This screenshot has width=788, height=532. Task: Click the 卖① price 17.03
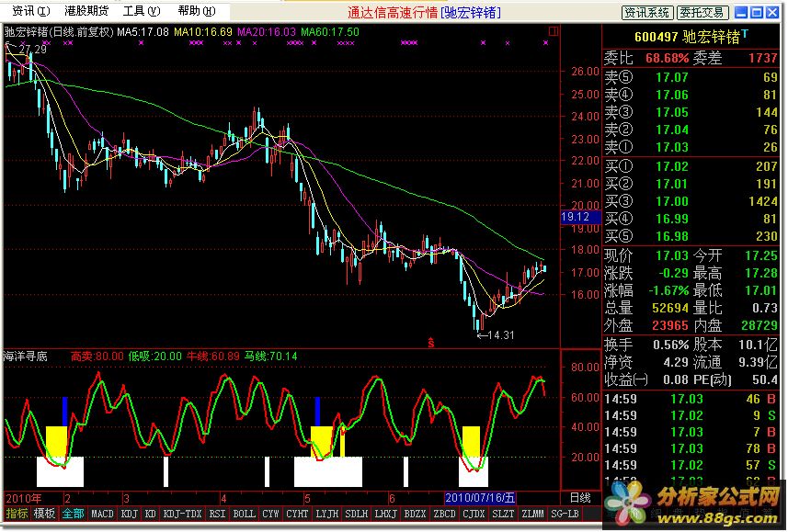click(671, 147)
